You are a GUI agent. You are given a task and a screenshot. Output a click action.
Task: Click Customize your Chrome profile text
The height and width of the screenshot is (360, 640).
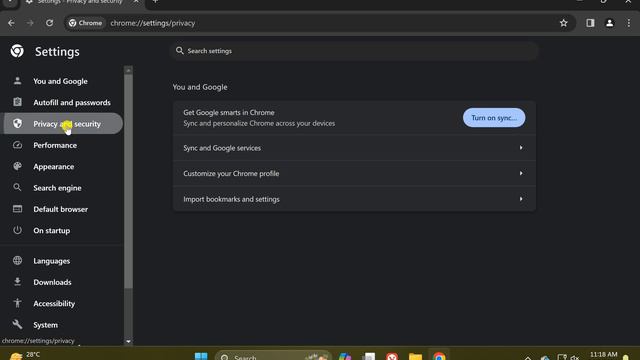(x=231, y=174)
